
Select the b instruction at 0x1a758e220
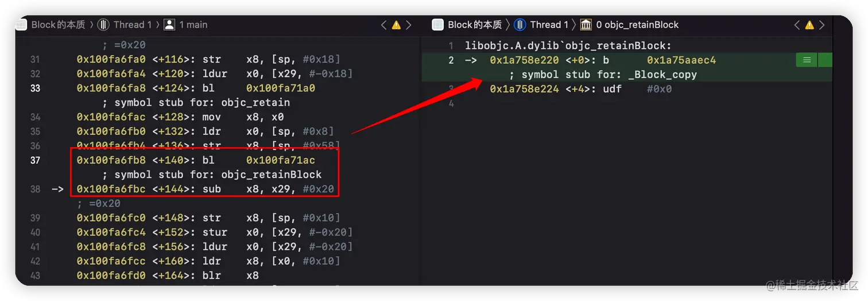point(603,60)
